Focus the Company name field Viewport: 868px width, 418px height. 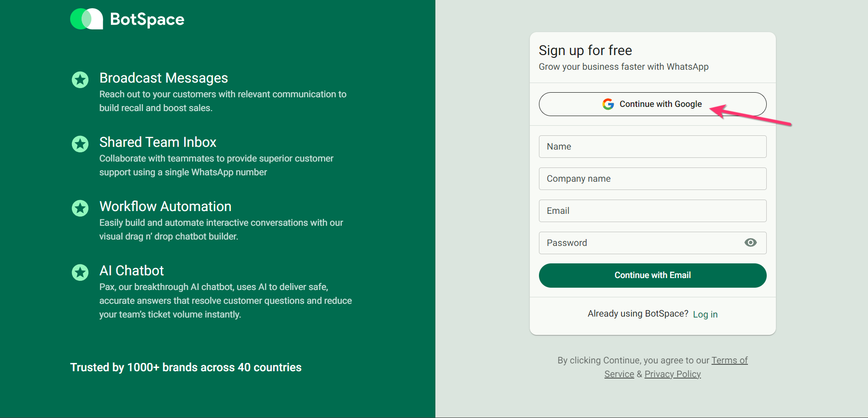653,178
